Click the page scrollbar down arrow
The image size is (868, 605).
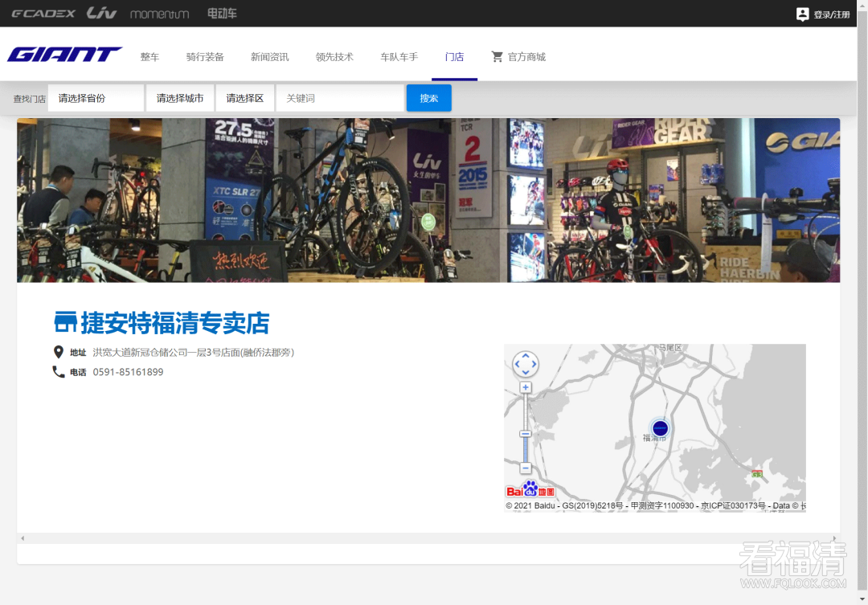pos(862,599)
